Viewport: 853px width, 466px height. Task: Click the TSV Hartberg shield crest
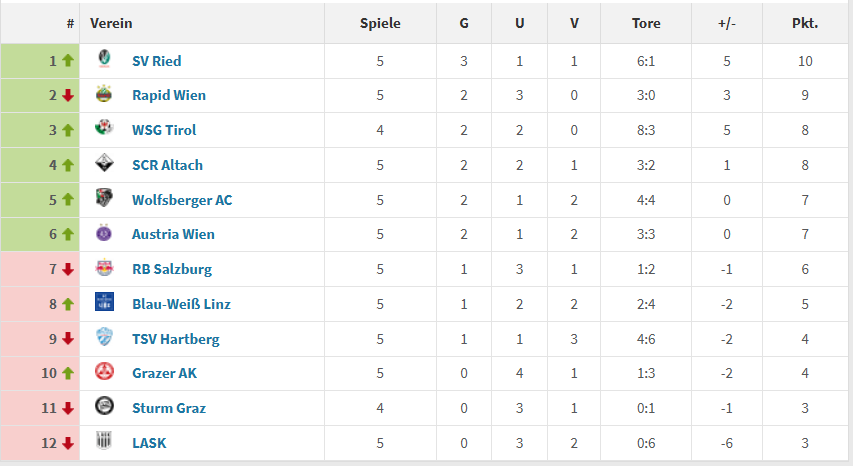click(x=104, y=337)
